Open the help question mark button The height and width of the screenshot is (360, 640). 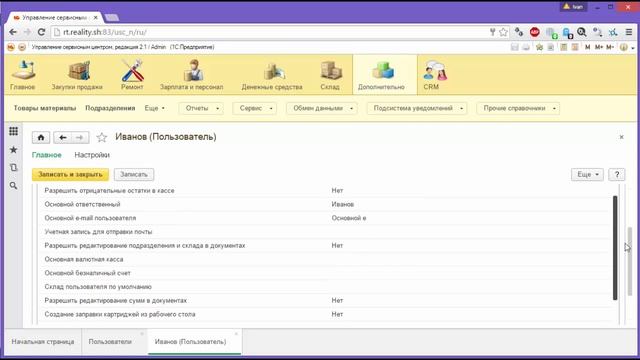coord(617,174)
